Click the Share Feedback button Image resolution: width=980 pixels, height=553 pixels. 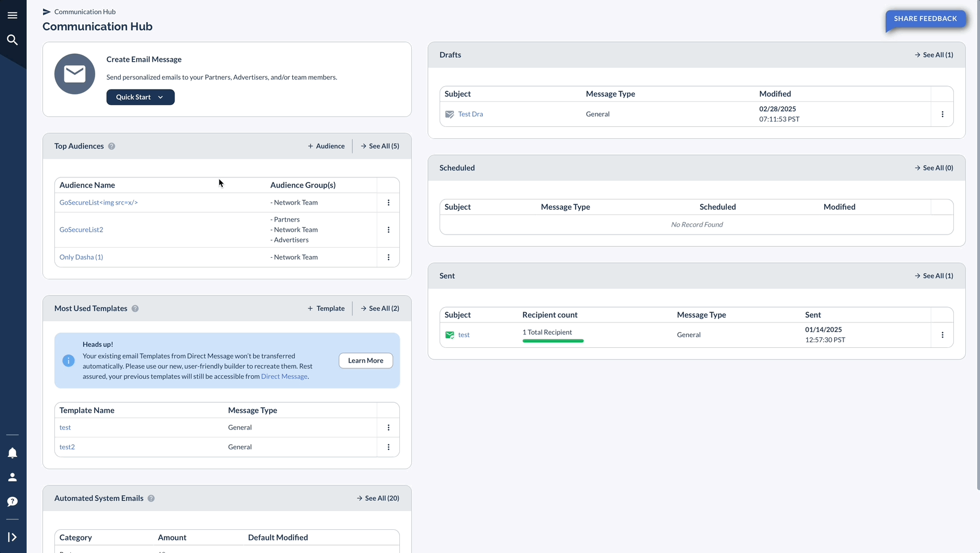coord(926,19)
